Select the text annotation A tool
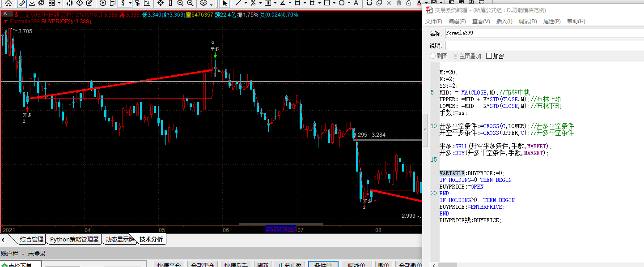Viewport: 644px width, 267px height. click(356, 3)
